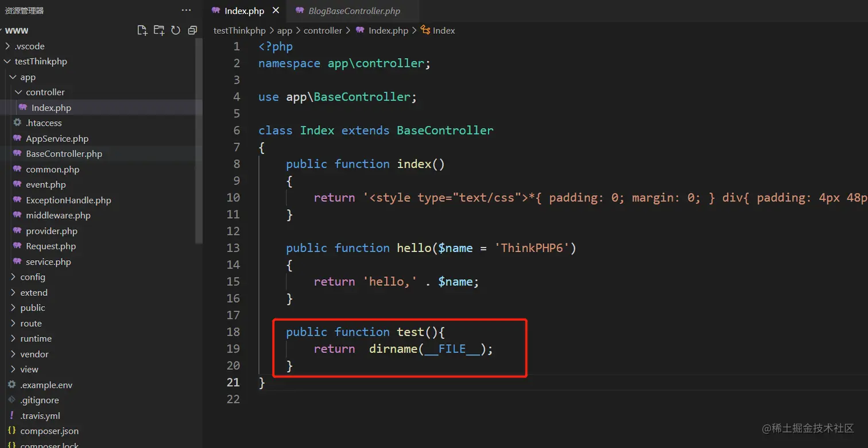Expand the config folder chevron
Screen dimensions: 868x448
13,277
